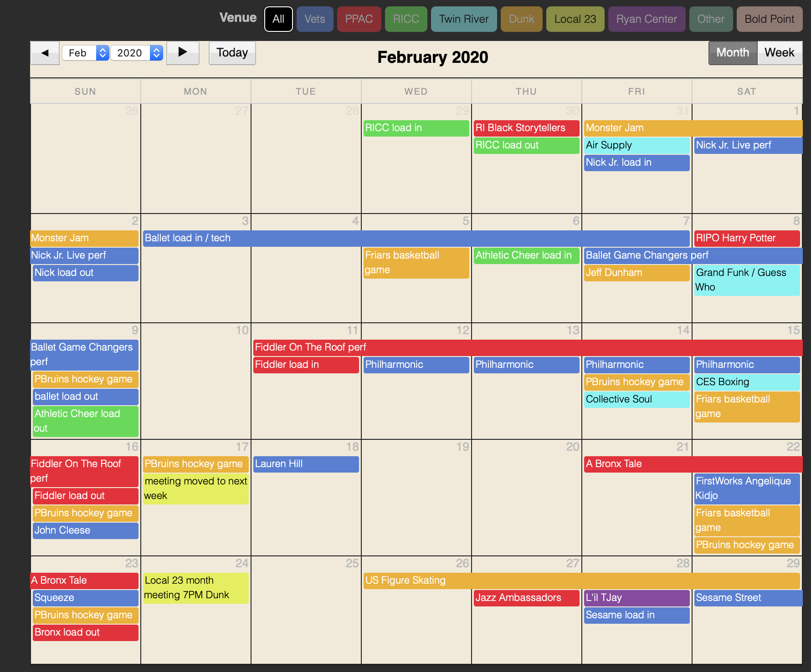Switch to Week view
This screenshot has width=811, height=672.
coord(779,53)
